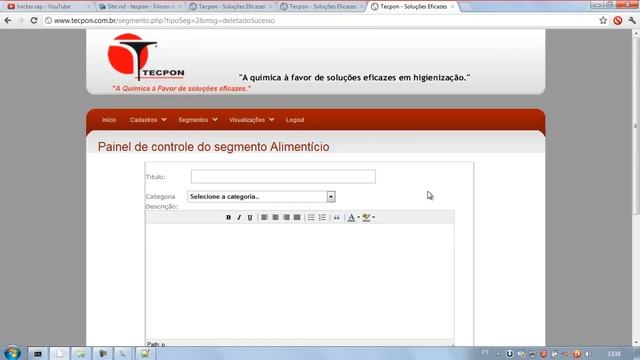640x360 pixels.
Task: Open the blank document taskbar item
Action: pos(59,353)
